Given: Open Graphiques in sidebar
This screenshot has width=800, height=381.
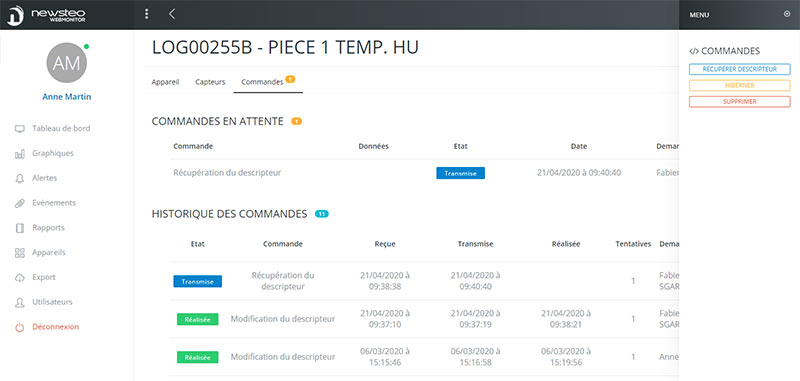Looking at the screenshot, I should [x=53, y=153].
